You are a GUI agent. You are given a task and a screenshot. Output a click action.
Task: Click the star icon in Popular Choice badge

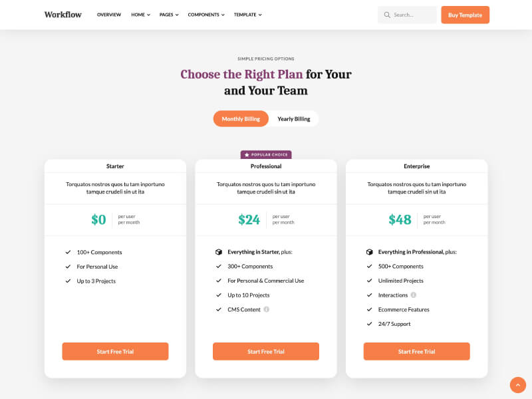[x=247, y=155]
